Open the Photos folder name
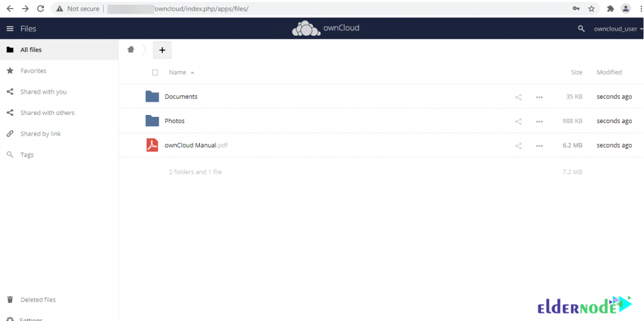This screenshot has width=644, height=321. 175,121
